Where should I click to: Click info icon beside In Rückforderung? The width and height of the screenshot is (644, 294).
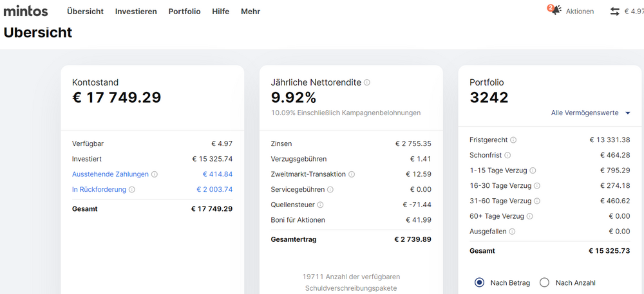[132, 190]
